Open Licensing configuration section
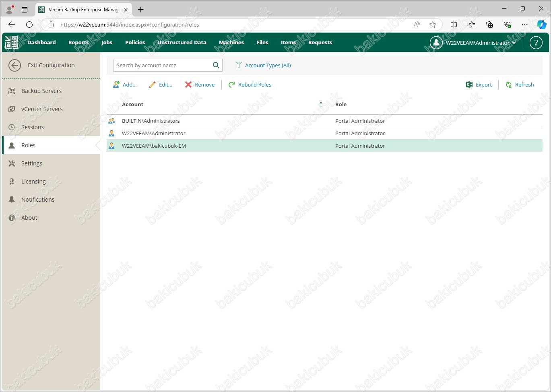The image size is (551, 392). point(33,182)
